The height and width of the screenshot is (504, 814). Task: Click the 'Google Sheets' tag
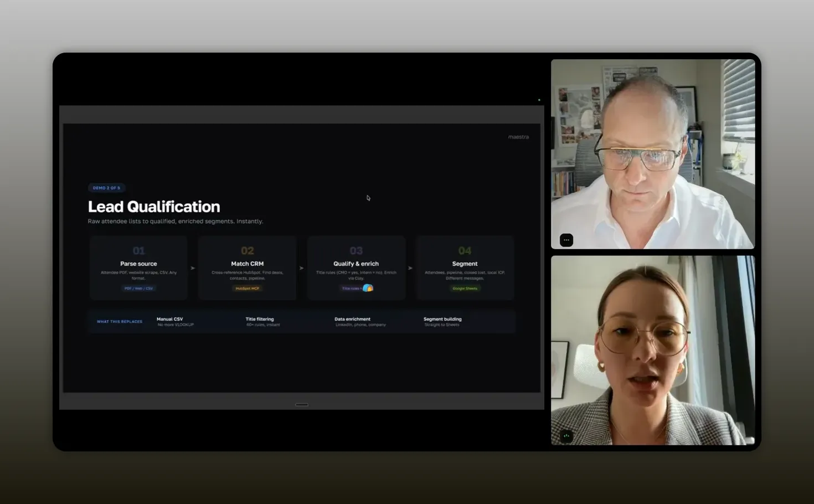click(x=465, y=289)
